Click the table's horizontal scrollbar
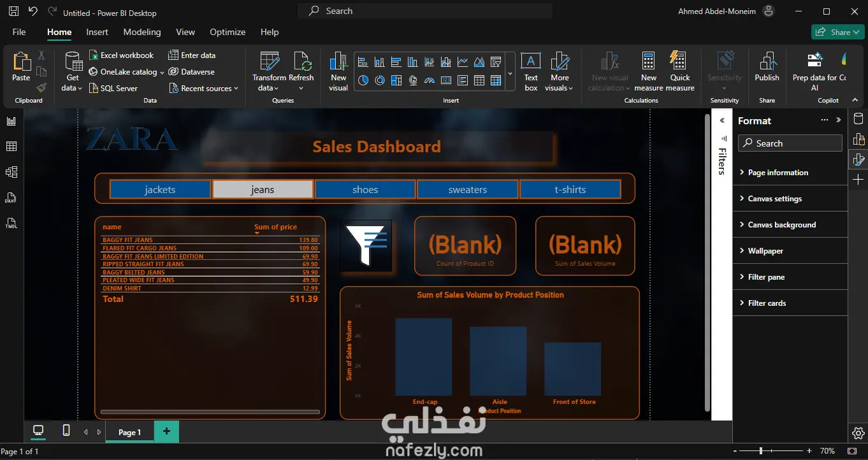Screen dimensions: 868x460 pos(210,412)
